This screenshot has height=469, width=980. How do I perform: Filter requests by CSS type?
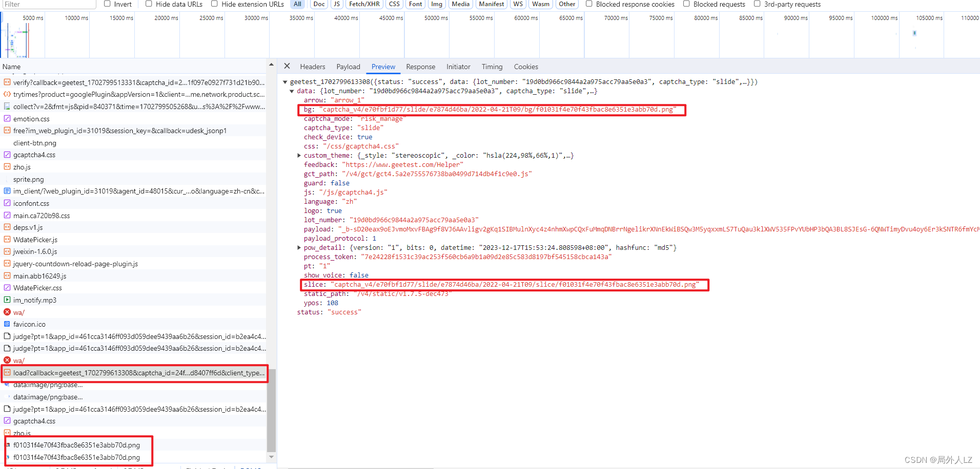pos(394,4)
